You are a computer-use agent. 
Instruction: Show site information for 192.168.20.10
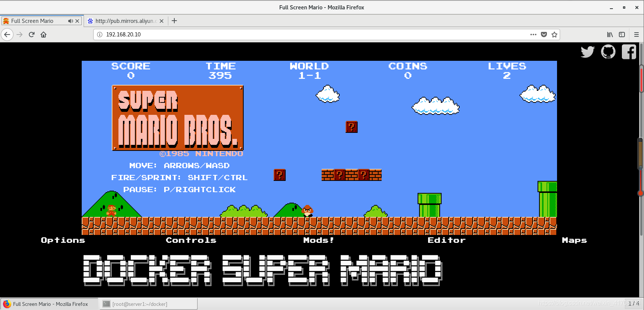click(x=100, y=35)
